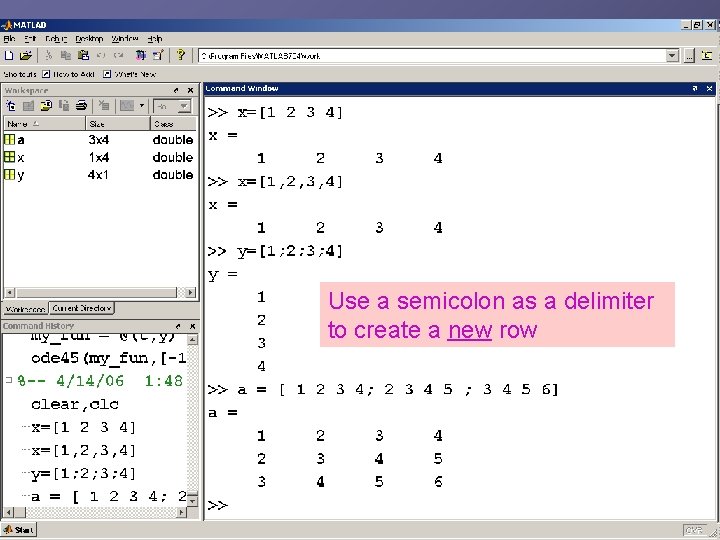The height and width of the screenshot is (540, 720).
Task: Print the workspace using the printer icon
Action: click(81, 106)
